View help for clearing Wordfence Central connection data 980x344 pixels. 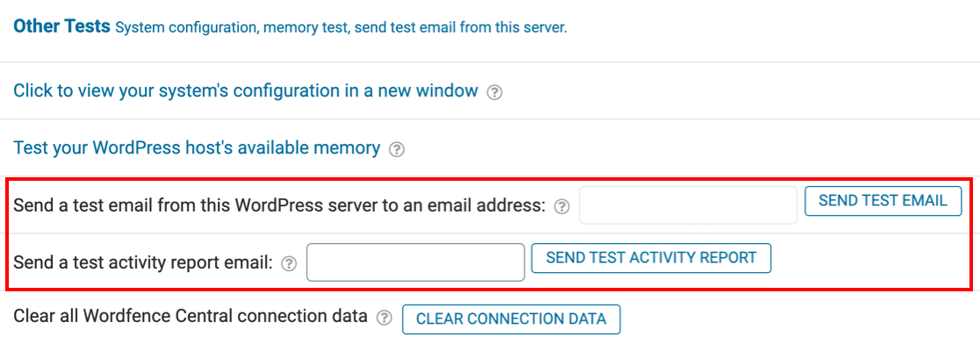click(385, 318)
